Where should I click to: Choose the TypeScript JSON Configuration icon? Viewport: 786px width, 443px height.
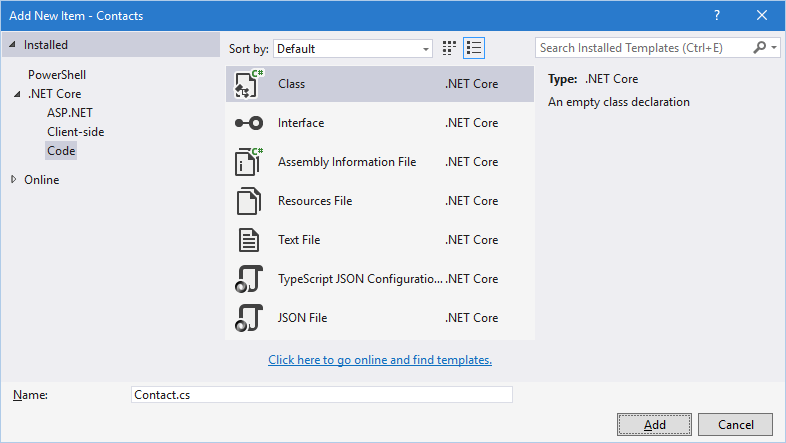pyautogui.click(x=248, y=279)
